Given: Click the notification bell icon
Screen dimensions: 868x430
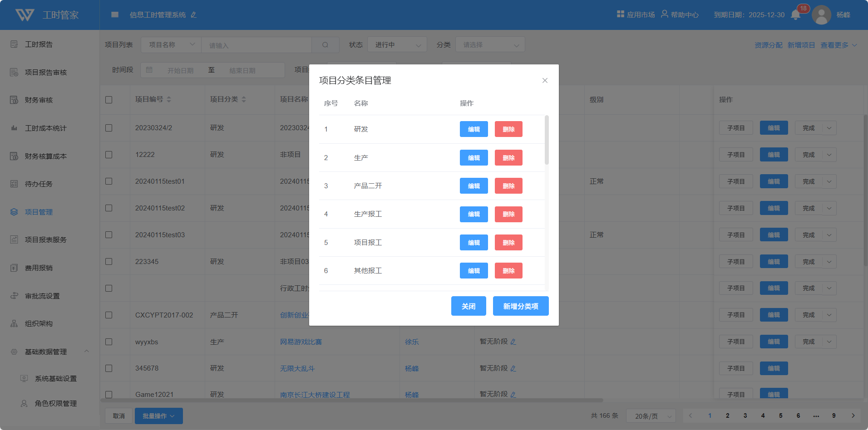Looking at the screenshot, I should 795,15.
